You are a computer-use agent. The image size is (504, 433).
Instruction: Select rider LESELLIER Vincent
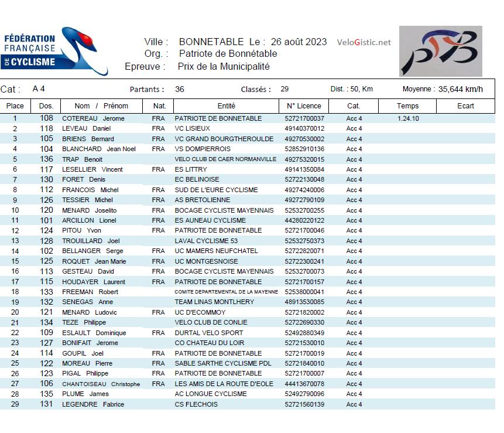click(x=92, y=169)
